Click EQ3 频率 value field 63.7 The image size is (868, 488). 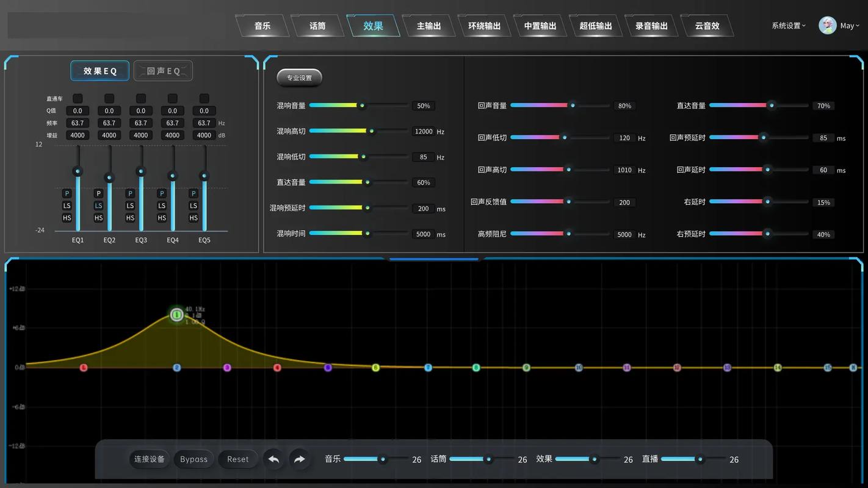pyautogui.click(x=141, y=123)
